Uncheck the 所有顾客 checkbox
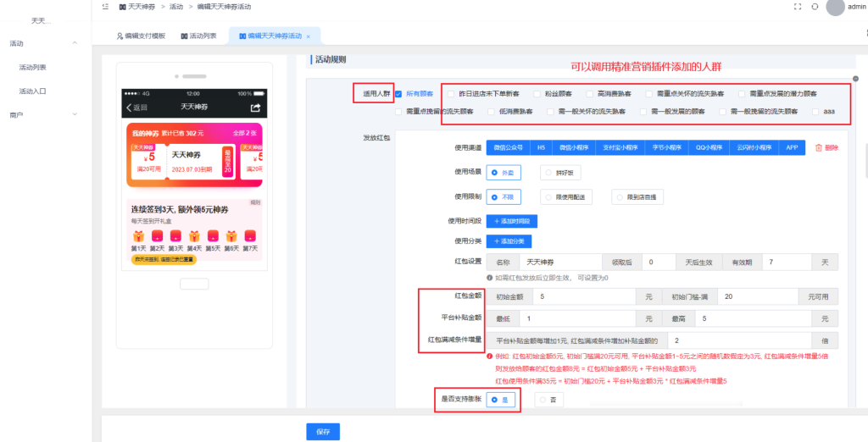Viewport: 868px width, 442px height. tap(398, 94)
